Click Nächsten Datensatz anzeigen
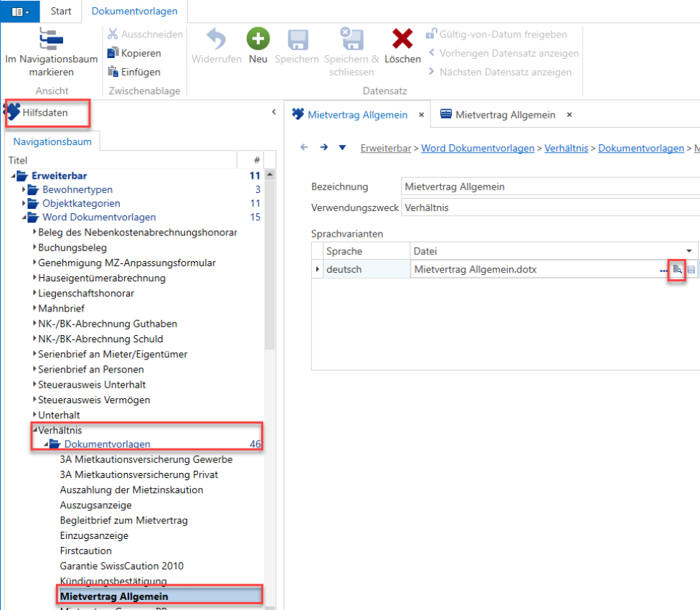 (x=500, y=72)
